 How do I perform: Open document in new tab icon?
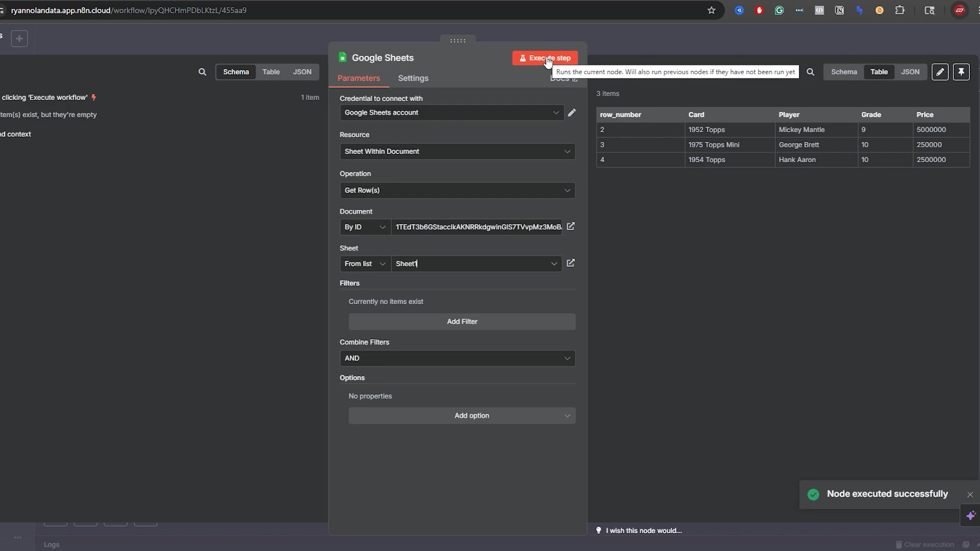click(571, 227)
